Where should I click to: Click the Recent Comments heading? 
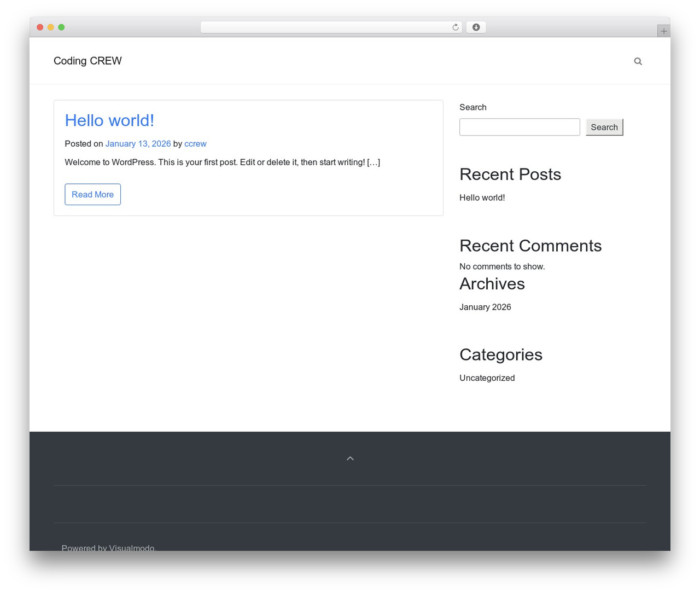click(530, 246)
